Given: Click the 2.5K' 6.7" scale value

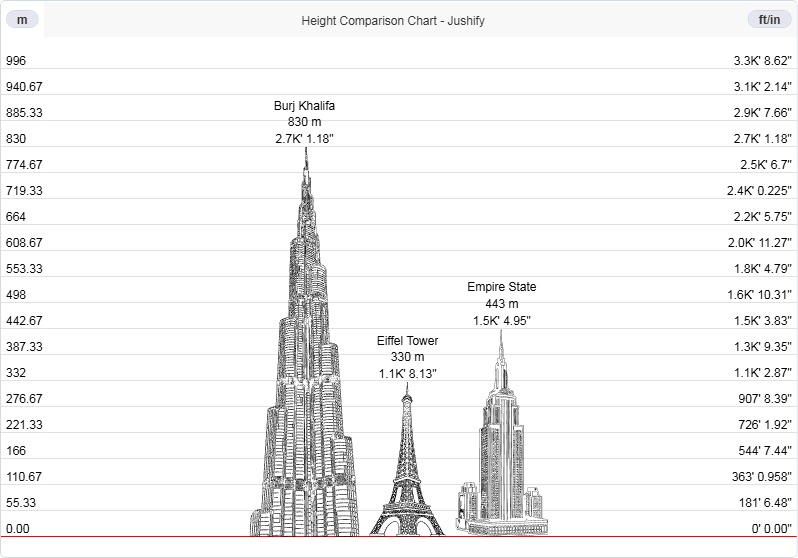Looking at the screenshot, I should [x=766, y=164].
